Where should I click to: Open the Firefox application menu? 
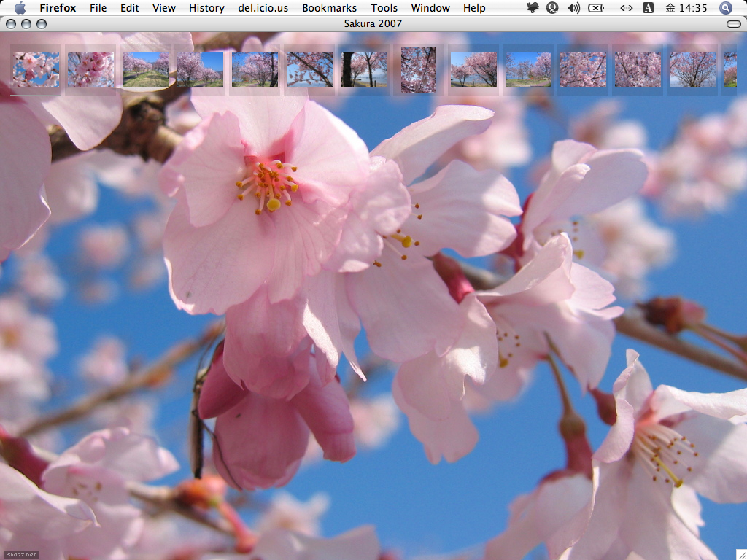(58, 8)
